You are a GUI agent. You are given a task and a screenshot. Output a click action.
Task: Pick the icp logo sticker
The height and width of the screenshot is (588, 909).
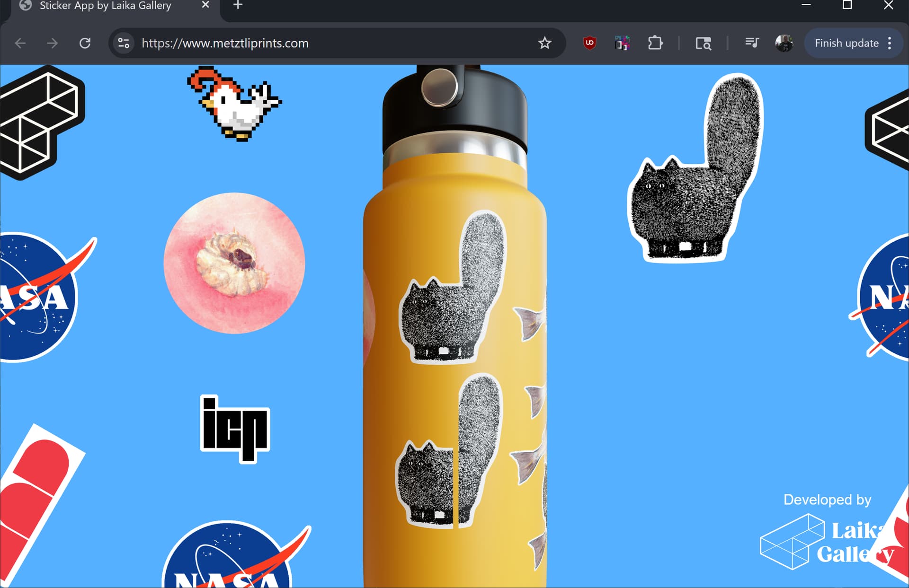point(235,429)
